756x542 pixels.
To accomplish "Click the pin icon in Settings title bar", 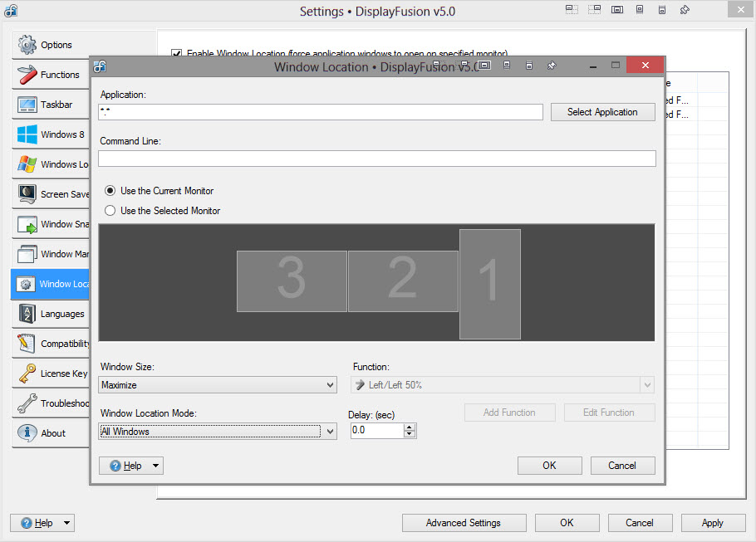I will [685, 11].
